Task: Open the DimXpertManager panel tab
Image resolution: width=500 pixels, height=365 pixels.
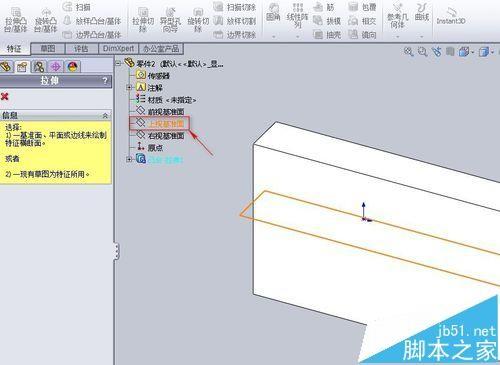Action: click(x=56, y=67)
